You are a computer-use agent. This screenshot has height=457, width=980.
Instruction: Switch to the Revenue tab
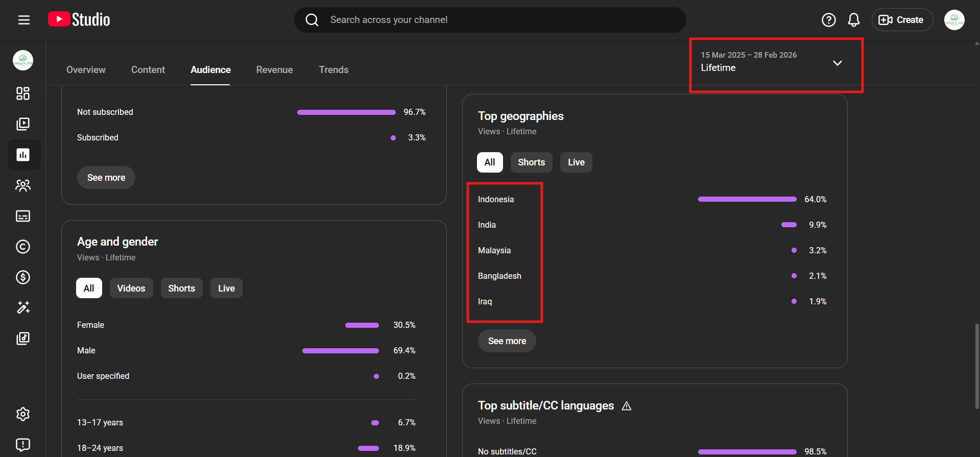pos(274,70)
